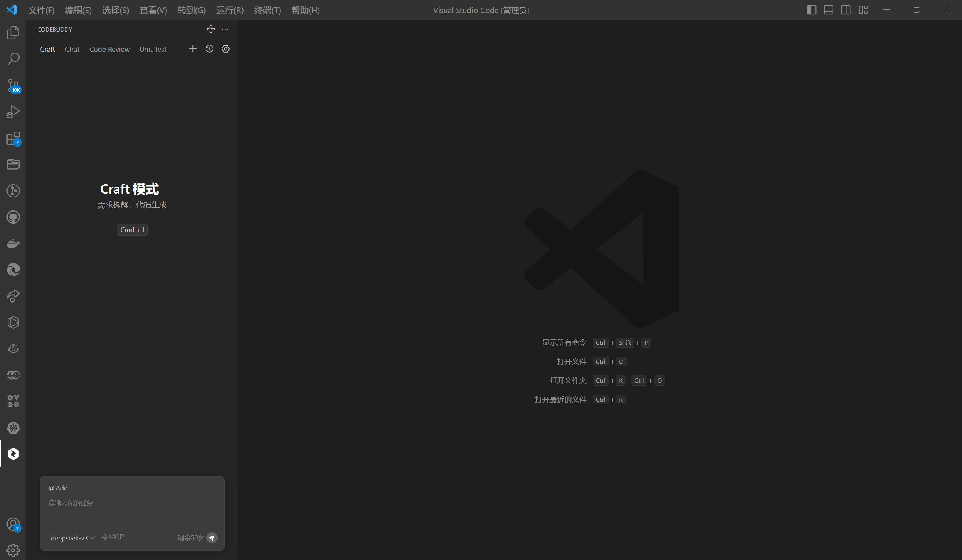This screenshot has height=560, width=962.
Task: Send the task with paper plane button
Action: click(x=212, y=537)
